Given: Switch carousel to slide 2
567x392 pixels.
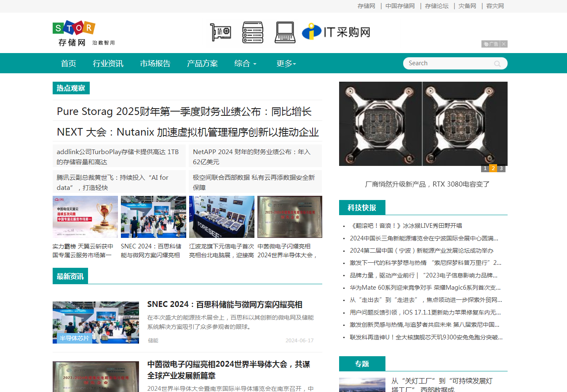Looking at the screenshot, I should (493, 168).
